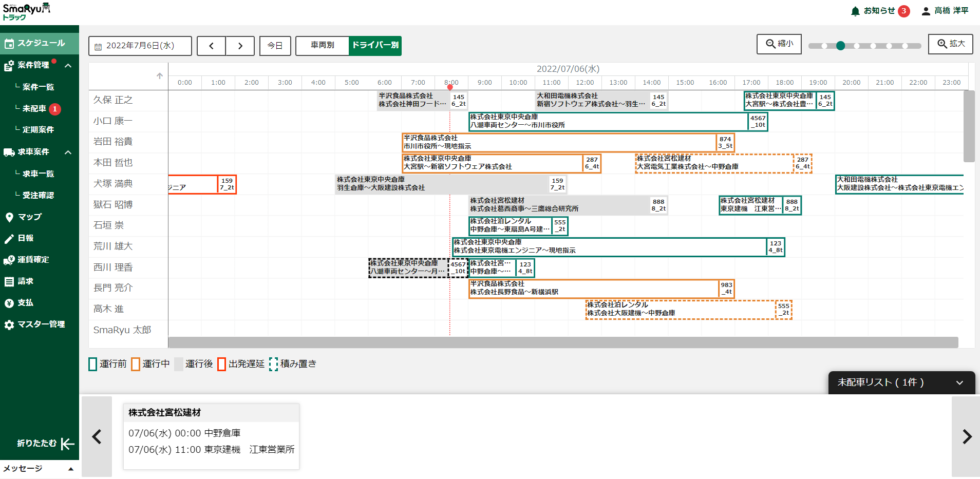Collapse the 案件管理 section chevron

pos(68,65)
